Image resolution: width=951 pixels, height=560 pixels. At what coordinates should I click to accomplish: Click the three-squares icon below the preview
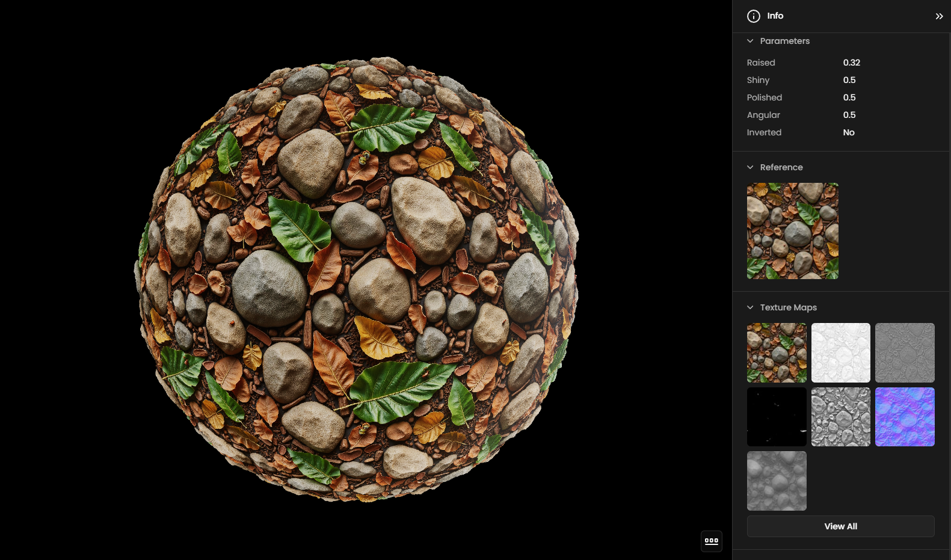[x=711, y=541]
